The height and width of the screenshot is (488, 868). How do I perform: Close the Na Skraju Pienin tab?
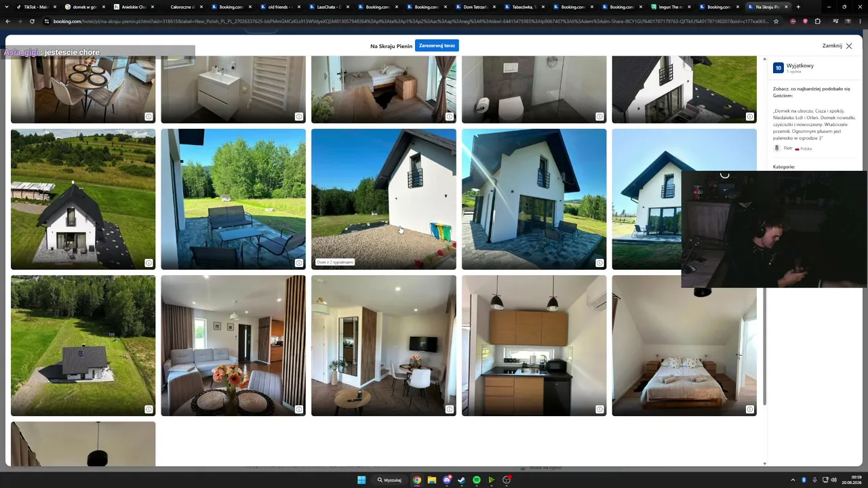pos(787,7)
